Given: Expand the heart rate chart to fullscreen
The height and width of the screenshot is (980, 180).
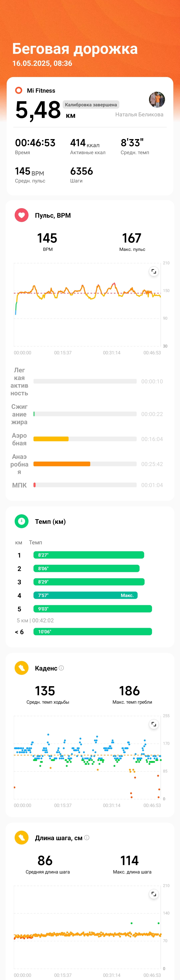Looking at the screenshot, I should pyautogui.click(x=153, y=271).
